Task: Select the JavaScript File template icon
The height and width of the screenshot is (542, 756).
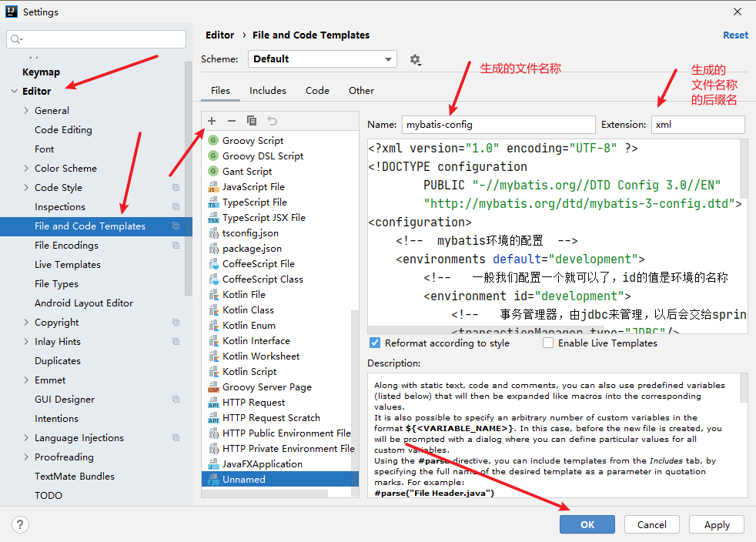Action: point(213,187)
